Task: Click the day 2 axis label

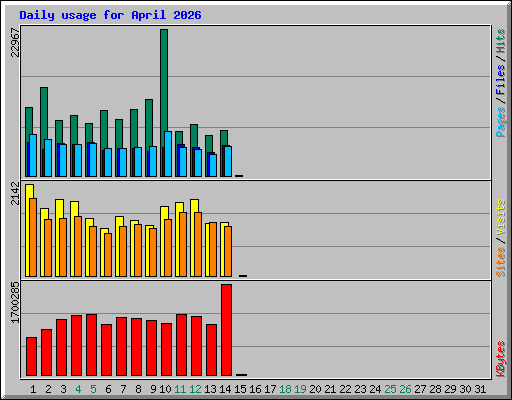Action: tap(48, 389)
